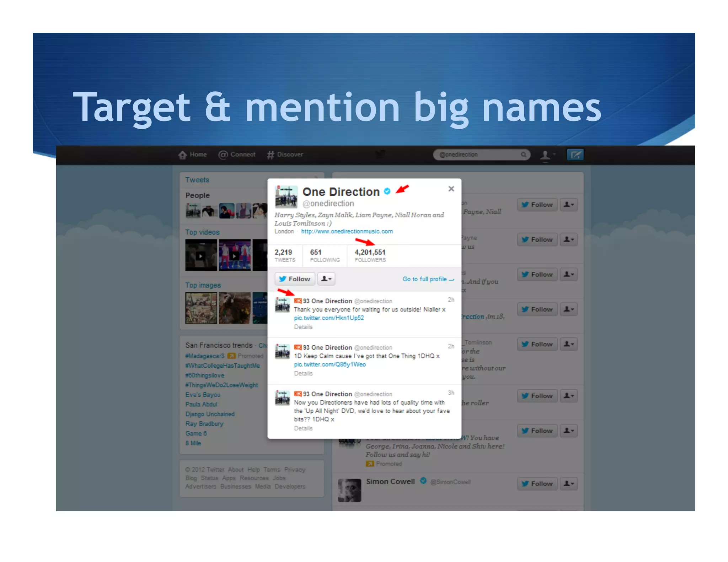Click Simon Cowell's profile avatar
Screen dimensions: 728x562
(349, 490)
